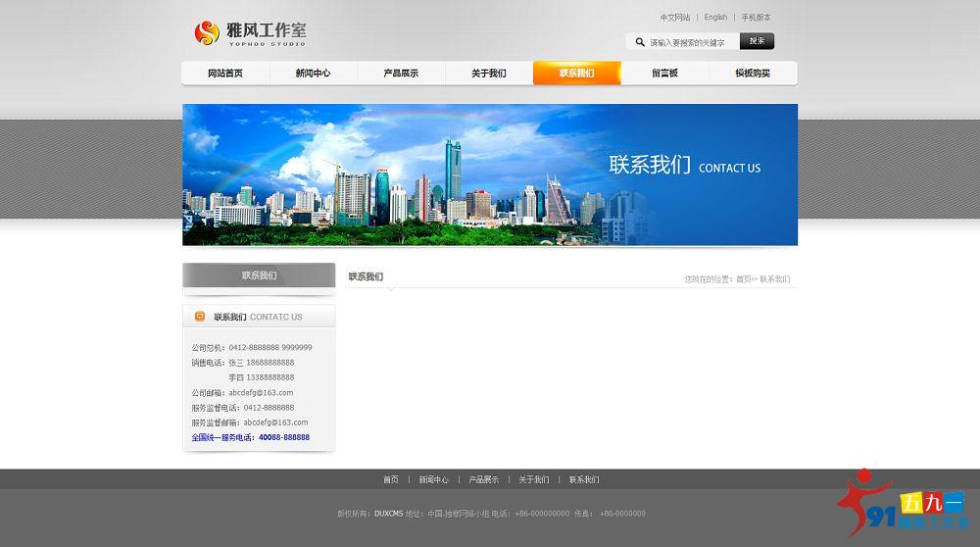The image size is (980, 547).
Task: Click the 李四 13388888888 phone line
Action: pyautogui.click(x=262, y=377)
